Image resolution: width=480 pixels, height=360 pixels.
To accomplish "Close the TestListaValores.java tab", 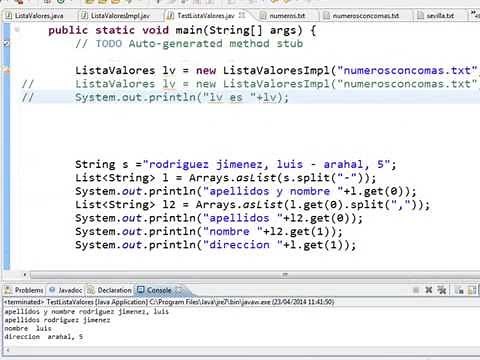I will click(x=242, y=15).
